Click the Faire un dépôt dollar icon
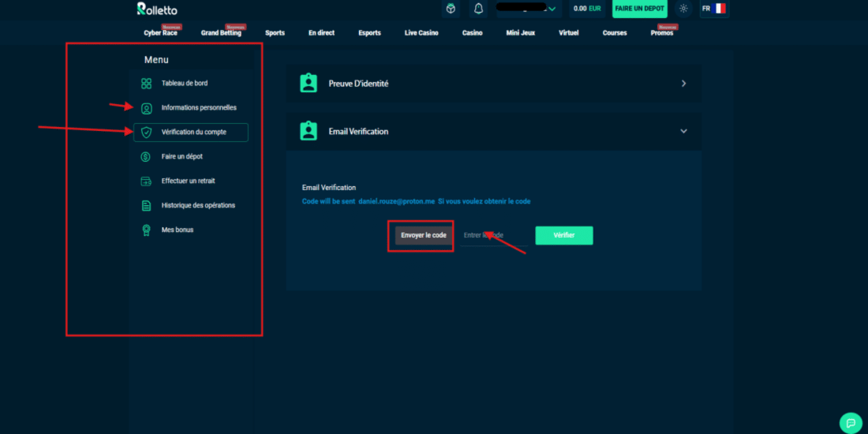 (x=146, y=157)
